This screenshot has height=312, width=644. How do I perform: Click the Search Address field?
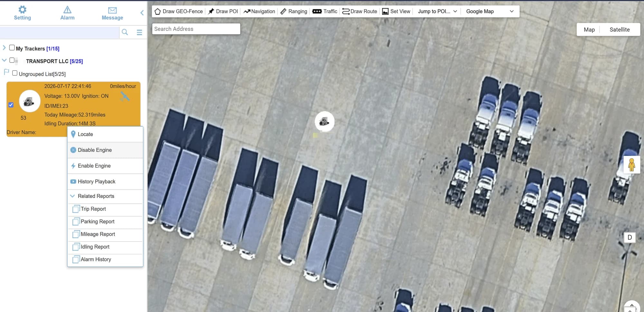click(196, 29)
